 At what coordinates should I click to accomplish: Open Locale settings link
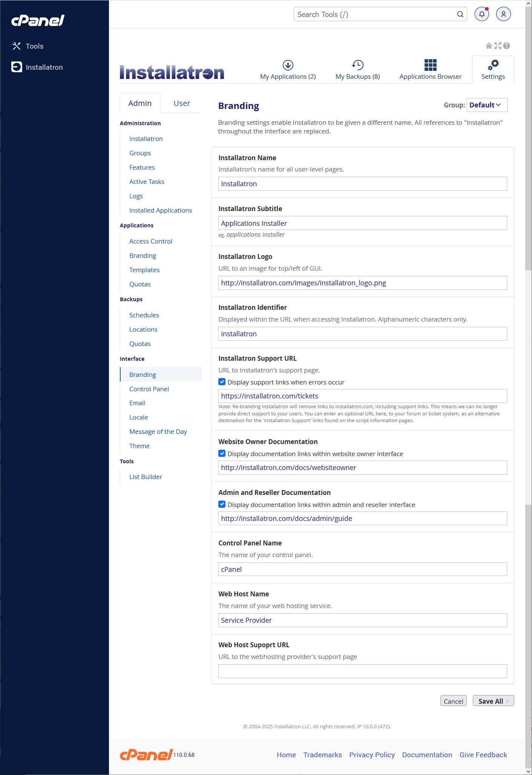[139, 417]
